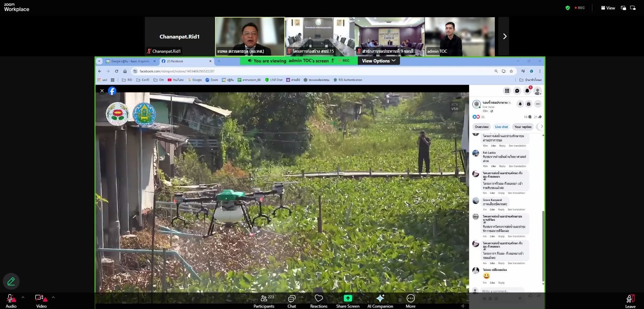Screen dimensions: 644x309
Task: Show next participants with the right arrow
Action: (x=505, y=36)
